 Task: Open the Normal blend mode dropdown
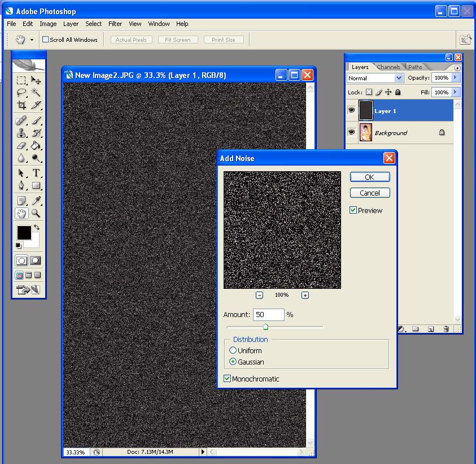point(399,78)
